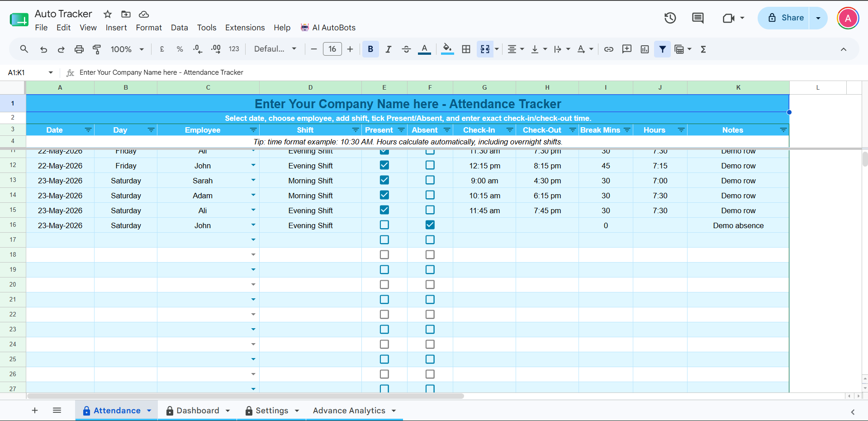Open the Format menu

click(149, 28)
